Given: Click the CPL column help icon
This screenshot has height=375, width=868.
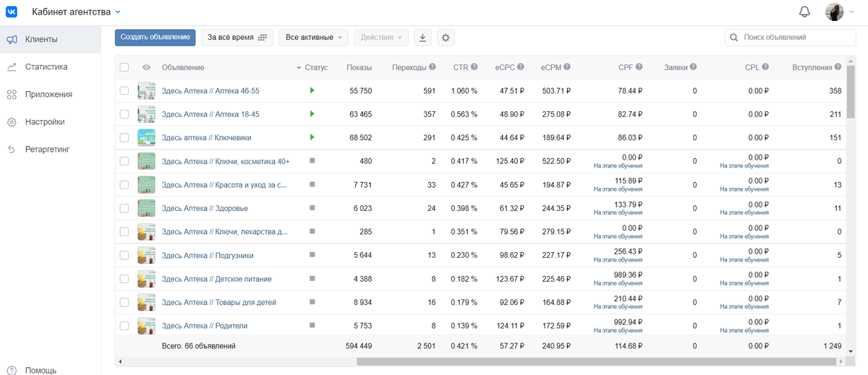Looking at the screenshot, I should [766, 67].
